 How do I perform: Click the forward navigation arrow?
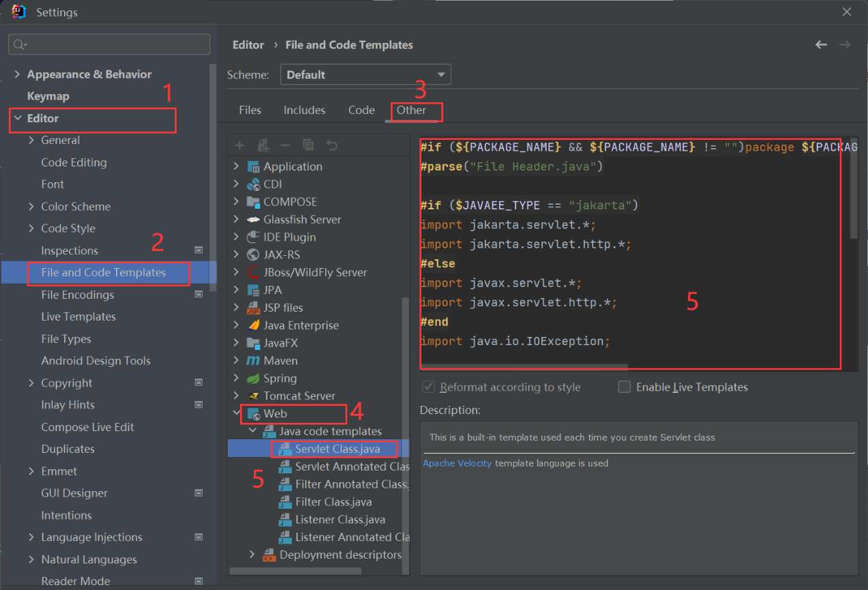(x=845, y=44)
